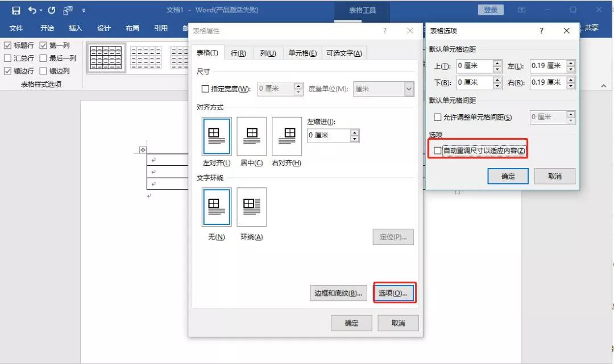The image size is (614, 364).
Task: Click the Save icon in title bar
Action: coord(16,10)
